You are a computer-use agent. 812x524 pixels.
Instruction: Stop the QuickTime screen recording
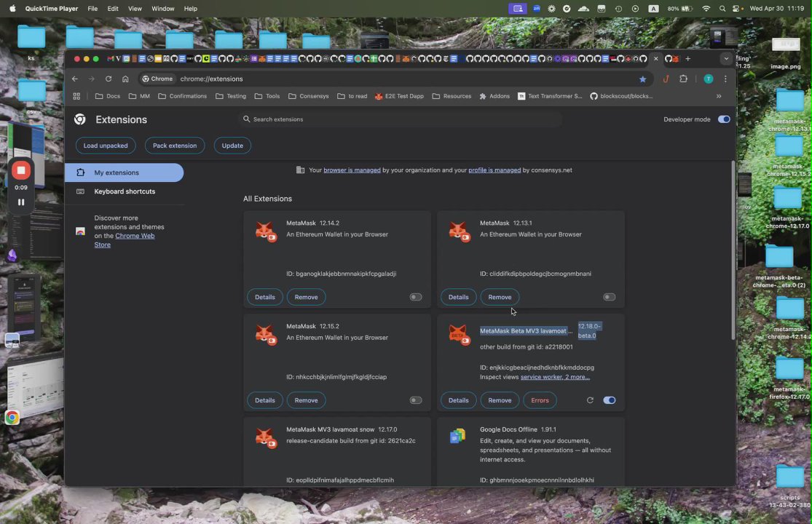click(21, 170)
